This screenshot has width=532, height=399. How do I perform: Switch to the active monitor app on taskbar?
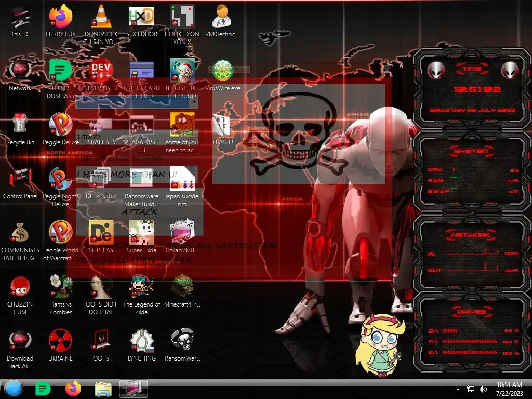tap(134, 389)
